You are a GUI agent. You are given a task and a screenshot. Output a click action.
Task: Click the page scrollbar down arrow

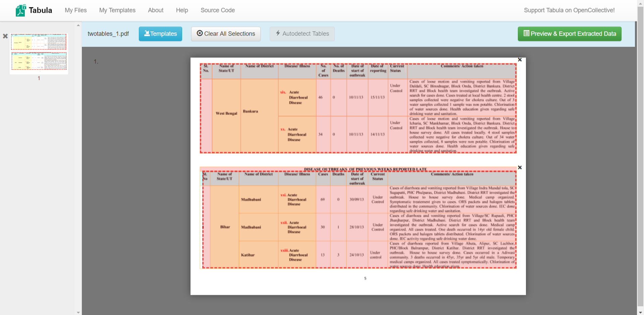[x=640, y=312]
